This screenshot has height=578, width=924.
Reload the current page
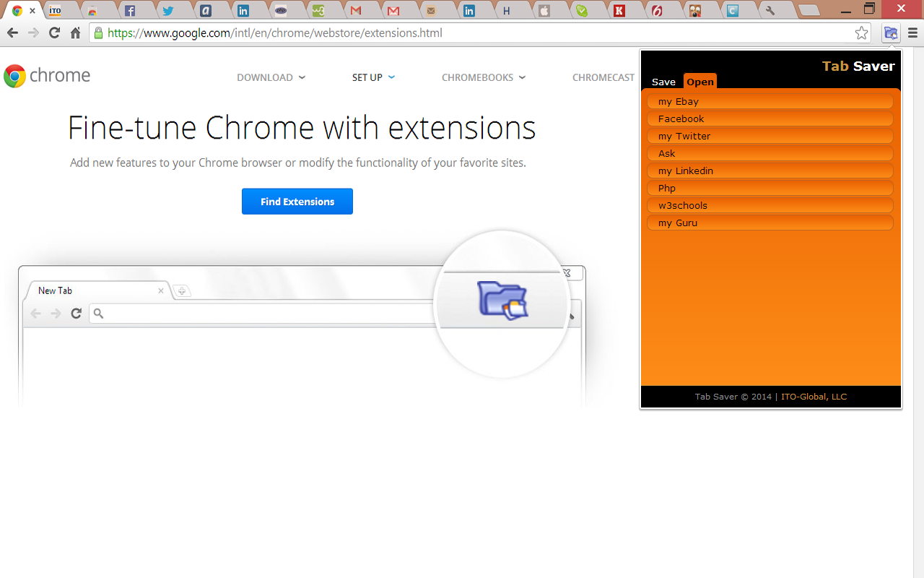tap(54, 33)
